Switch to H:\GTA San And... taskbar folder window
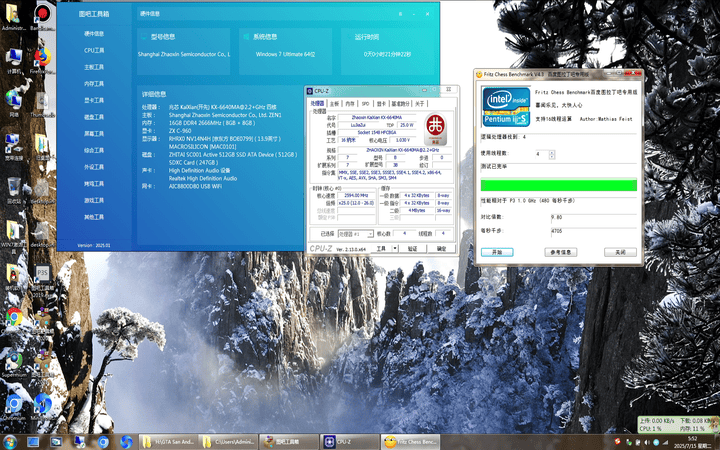The image size is (720, 450). [168, 442]
